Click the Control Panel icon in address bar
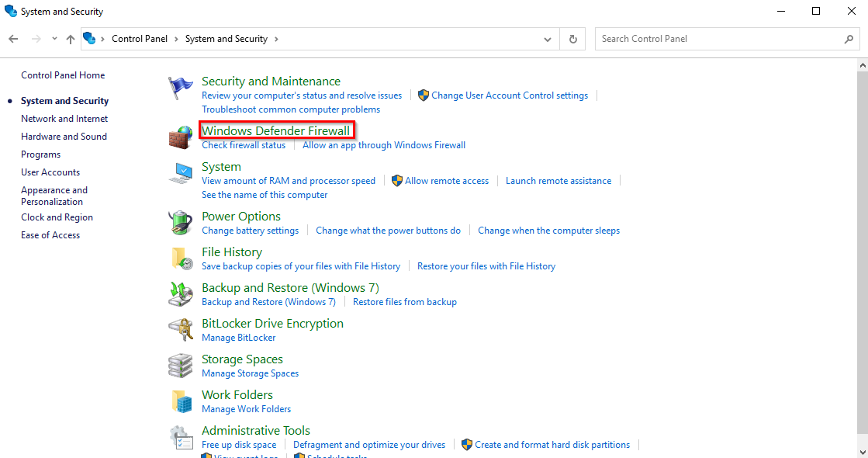The width and height of the screenshot is (868, 458). (x=89, y=38)
